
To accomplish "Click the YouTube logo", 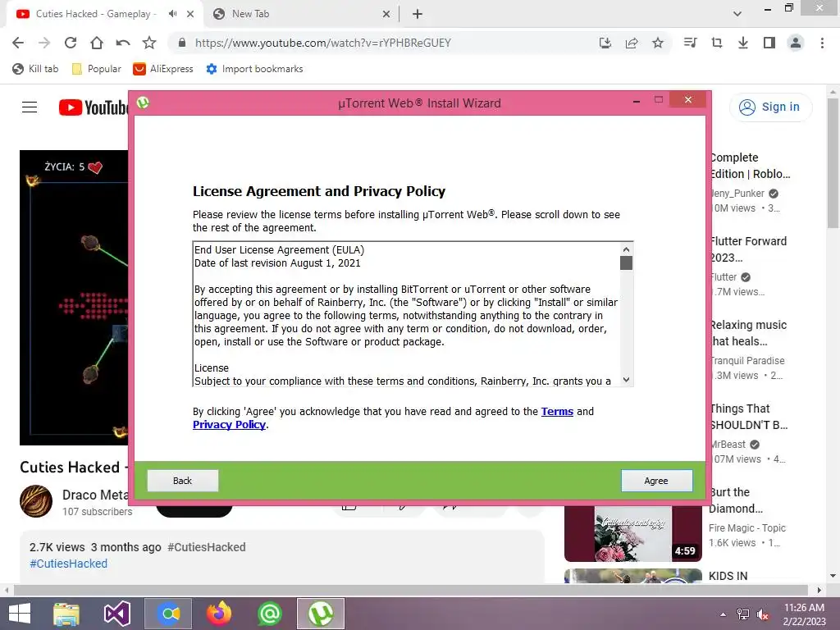I will pos(94,107).
